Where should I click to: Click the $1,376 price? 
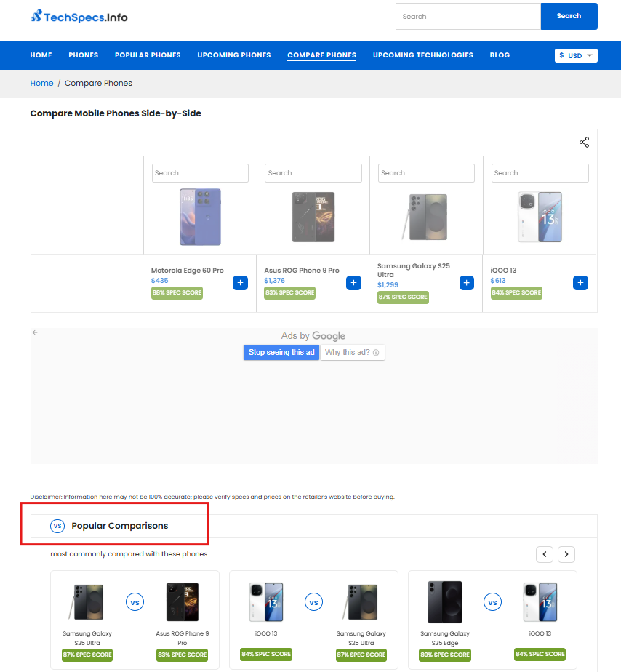pos(274,281)
